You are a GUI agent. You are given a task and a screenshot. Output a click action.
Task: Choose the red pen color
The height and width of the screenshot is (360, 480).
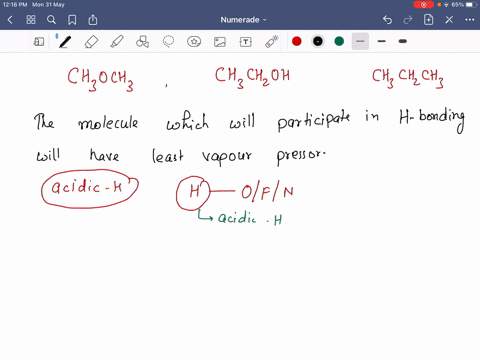296,41
